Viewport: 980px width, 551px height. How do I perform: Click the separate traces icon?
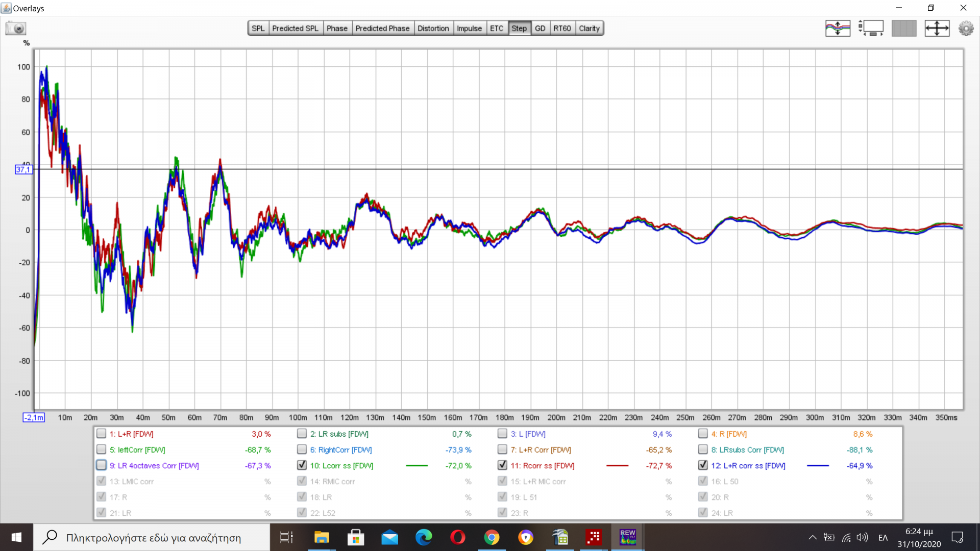coord(838,28)
